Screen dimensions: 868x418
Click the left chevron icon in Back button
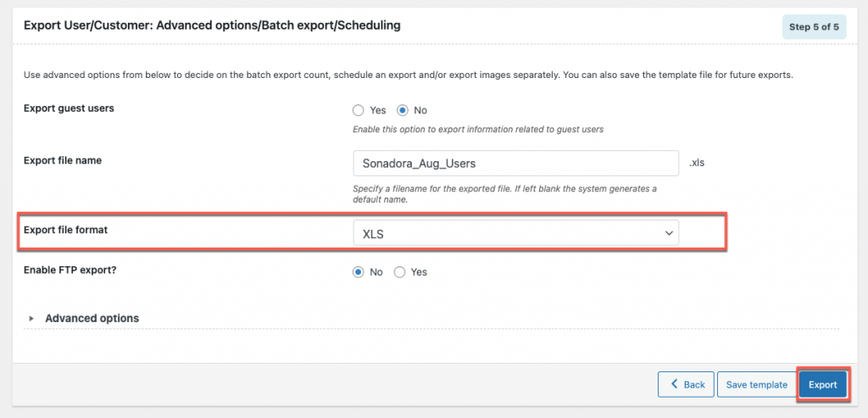click(x=674, y=384)
